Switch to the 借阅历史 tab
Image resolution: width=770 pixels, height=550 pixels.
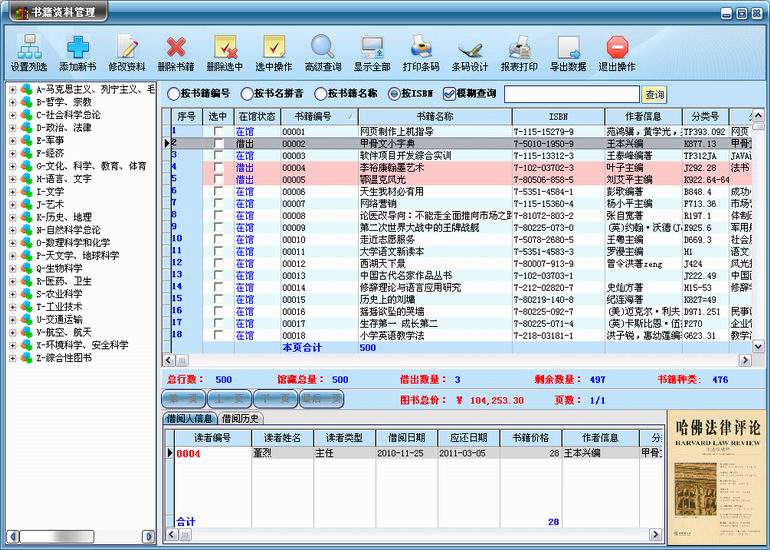241,418
